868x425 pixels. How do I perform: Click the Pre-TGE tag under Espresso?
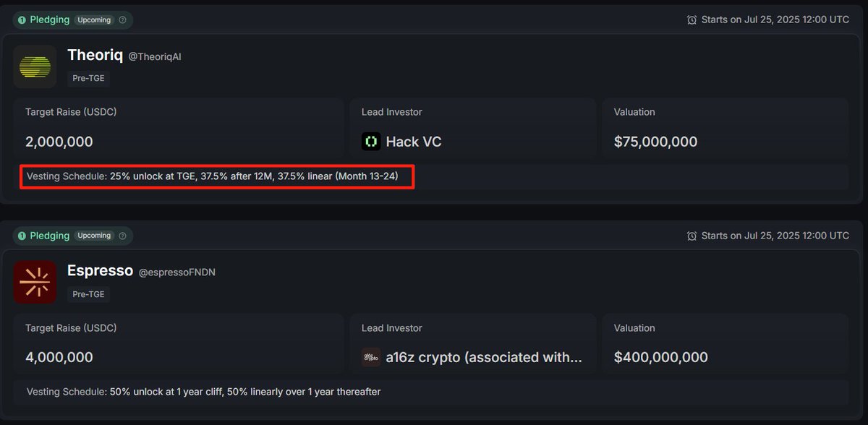(x=89, y=294)
